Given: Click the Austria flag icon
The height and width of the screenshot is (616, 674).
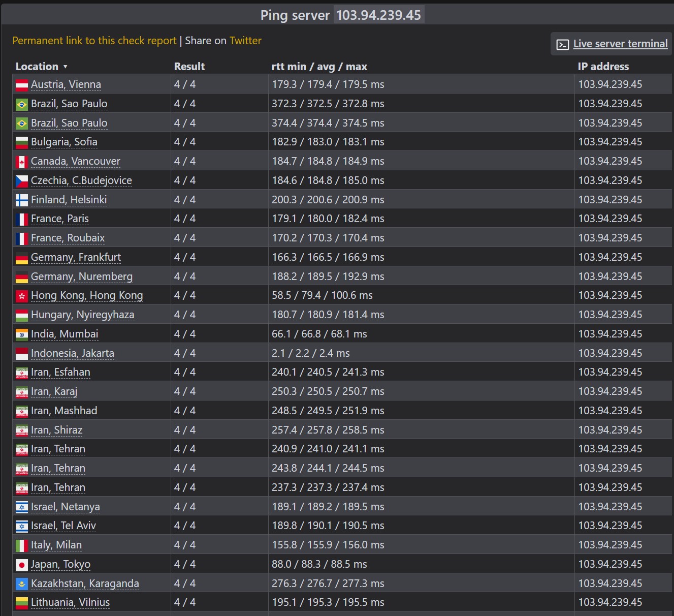Looking at the screenshot, I should point(22,85).
